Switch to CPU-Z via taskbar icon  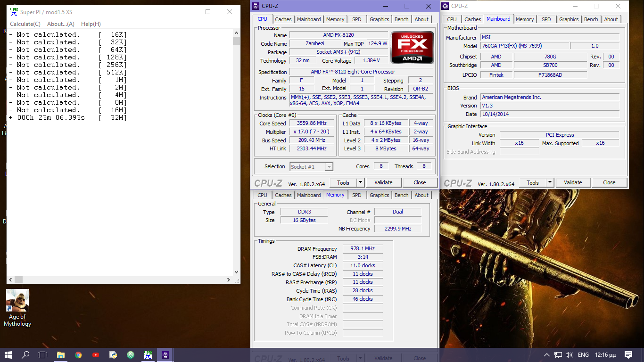[x=165, y=355]
